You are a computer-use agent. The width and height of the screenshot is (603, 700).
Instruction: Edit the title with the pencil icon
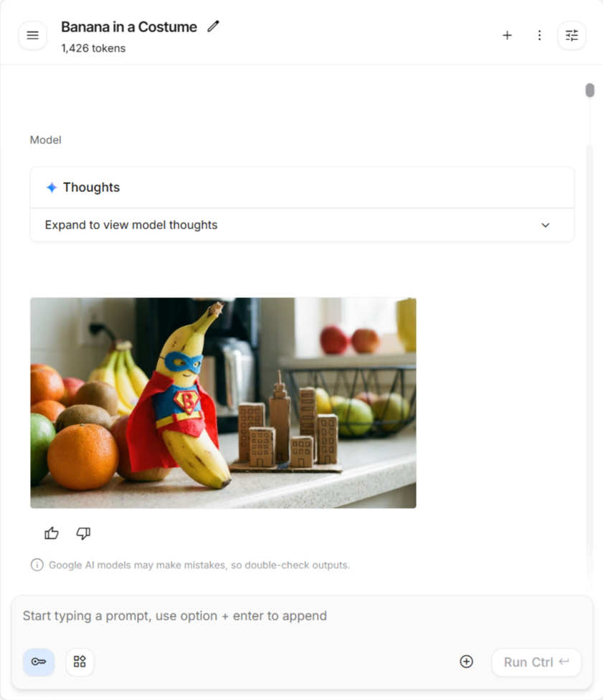(x=213, y=27)
